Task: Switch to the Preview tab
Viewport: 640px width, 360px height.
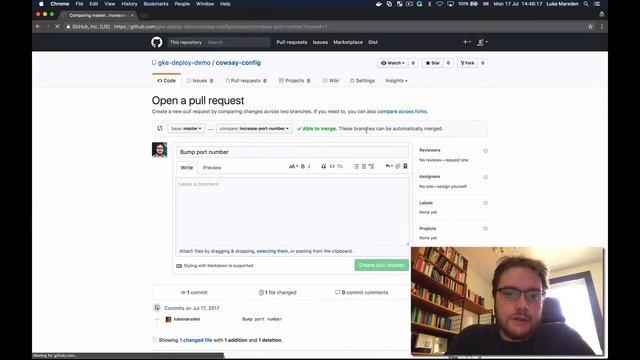Action: click(x=212, y=168)
